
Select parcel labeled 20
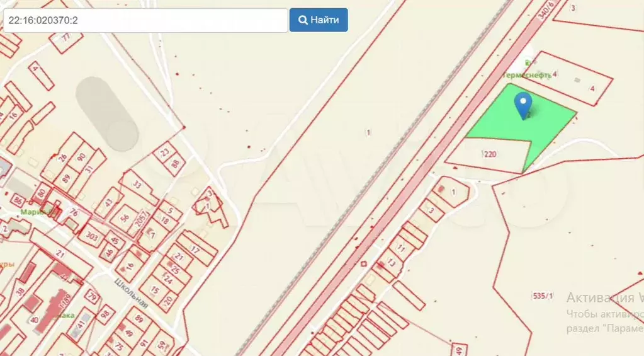pyautogui.click(x=168, y=301)
